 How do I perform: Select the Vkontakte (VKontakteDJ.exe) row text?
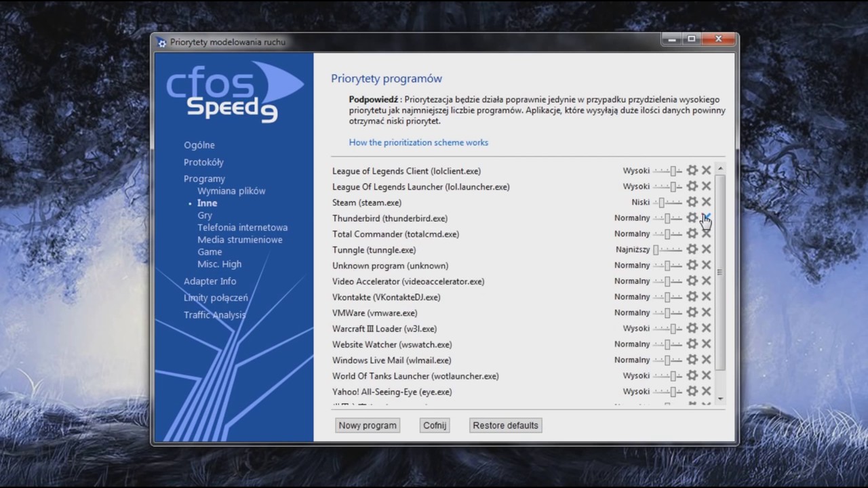pos(387,297)
